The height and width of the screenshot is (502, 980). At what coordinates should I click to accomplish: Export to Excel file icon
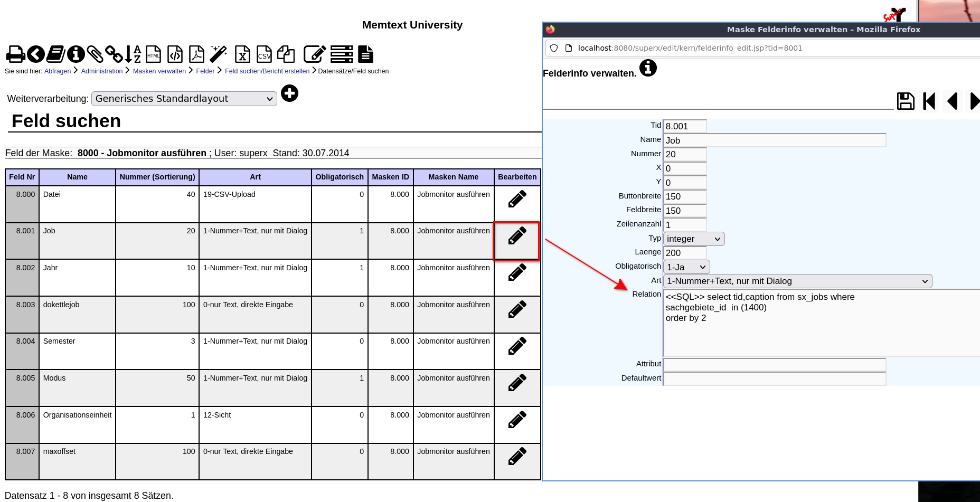click(242, 54)
